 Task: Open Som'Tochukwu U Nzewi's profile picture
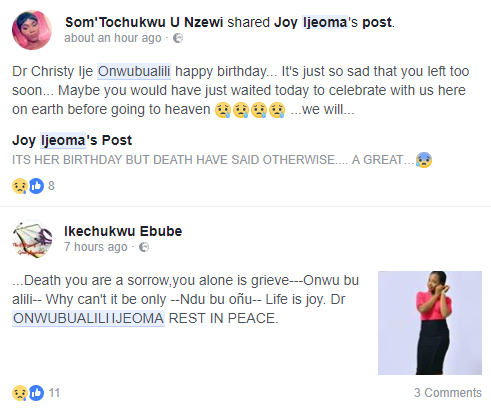[x=32, y=30]
